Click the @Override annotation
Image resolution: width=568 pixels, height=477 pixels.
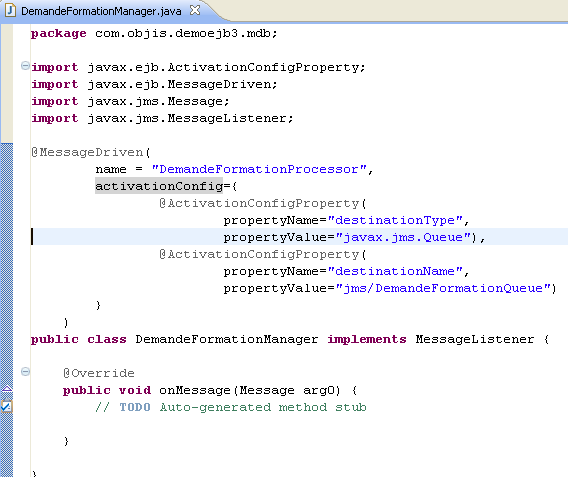99,373
